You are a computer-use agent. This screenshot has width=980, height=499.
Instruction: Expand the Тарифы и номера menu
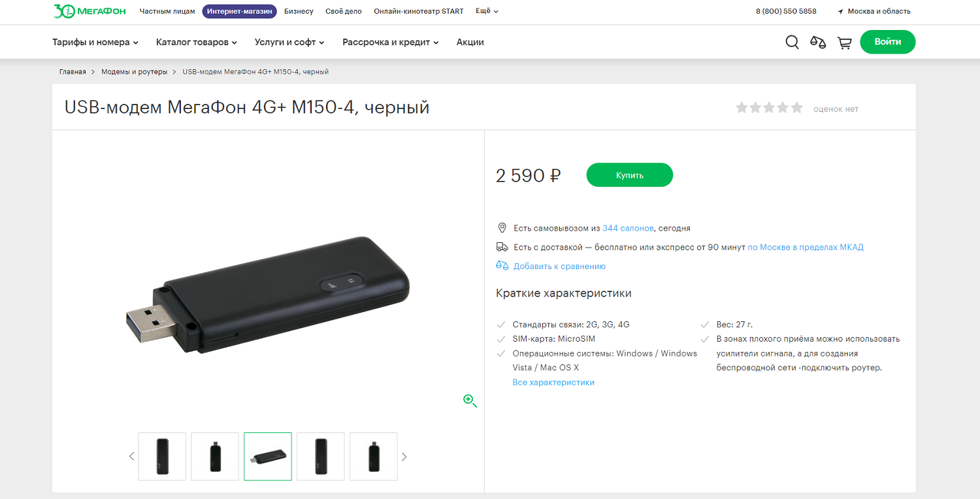pyautogui.click(x=95, y=42)
